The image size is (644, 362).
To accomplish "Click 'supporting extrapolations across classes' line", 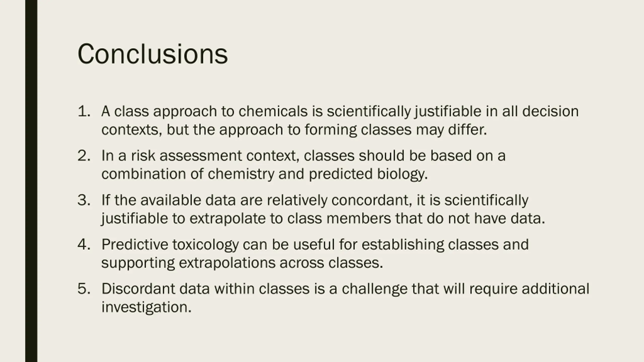I will tap(242, 263).
